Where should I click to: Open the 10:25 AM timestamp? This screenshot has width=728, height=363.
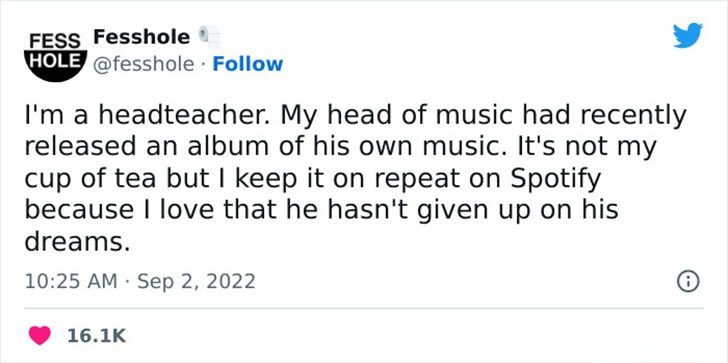tap(71, 281)
